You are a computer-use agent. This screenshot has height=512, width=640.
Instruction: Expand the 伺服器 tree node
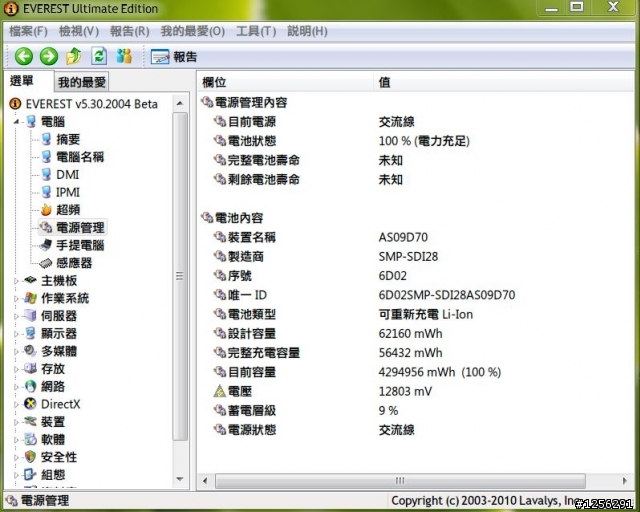pyautogui.click(x=16, y=316)
